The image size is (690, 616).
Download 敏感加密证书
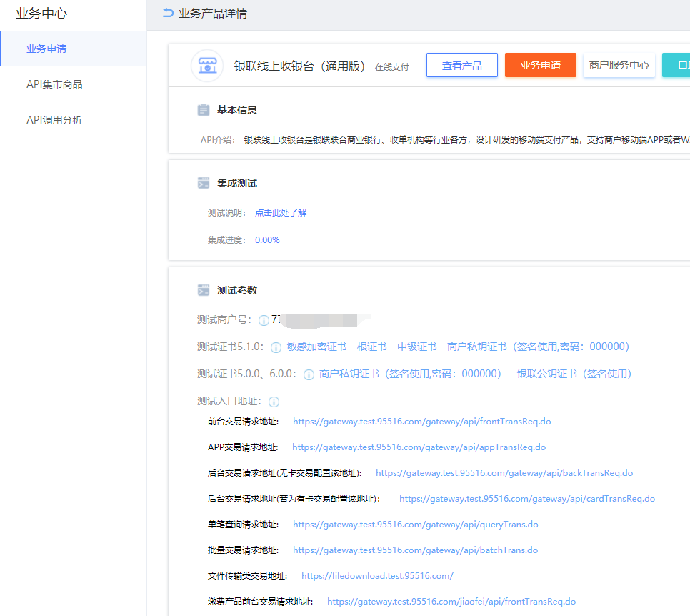point(316,347)
